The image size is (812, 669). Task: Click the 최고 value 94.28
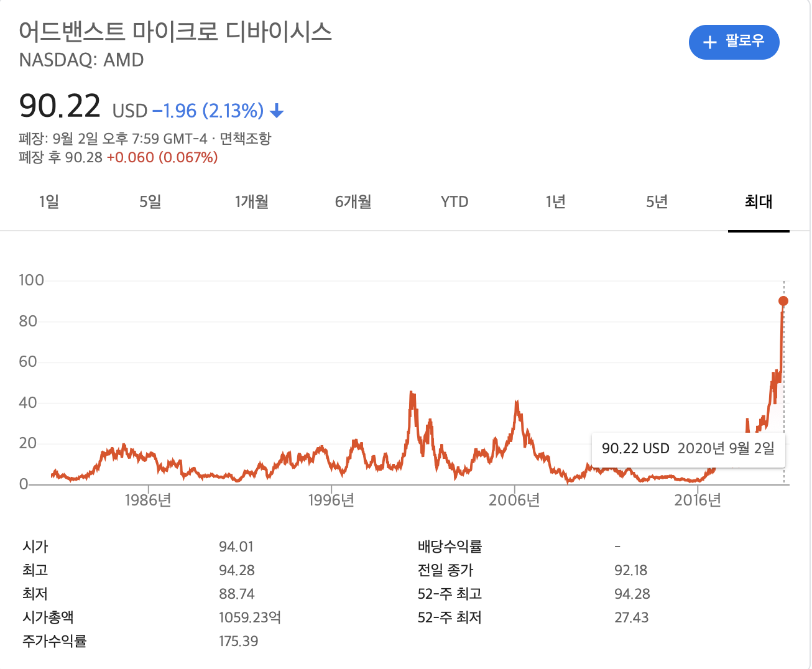click(x=237, y=570)
